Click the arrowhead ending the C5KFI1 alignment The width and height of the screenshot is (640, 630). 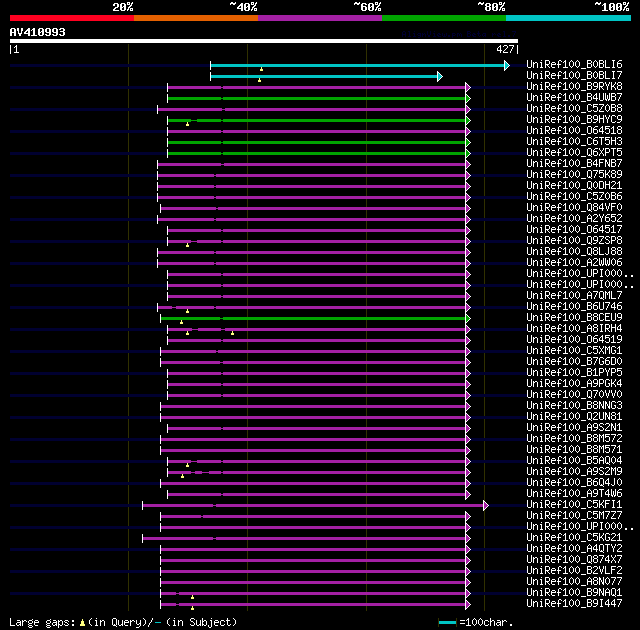[486, 506]
